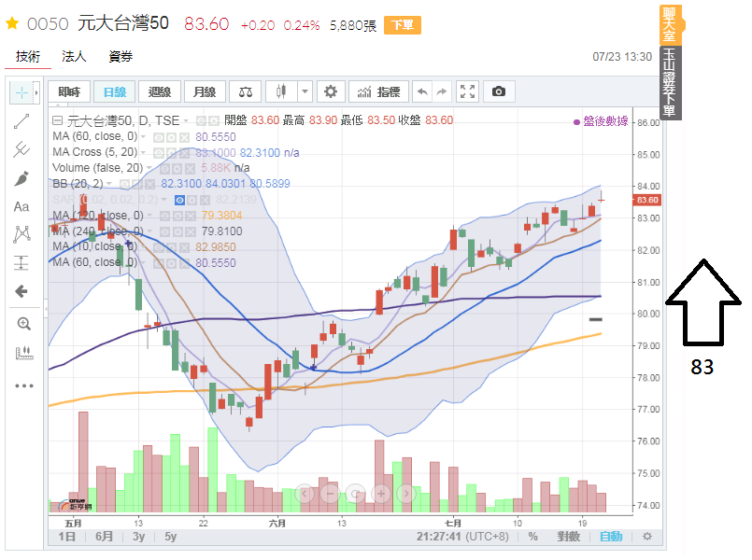Open the chart style dropdown arrow beside the candlestick icon

coord(305,91)
